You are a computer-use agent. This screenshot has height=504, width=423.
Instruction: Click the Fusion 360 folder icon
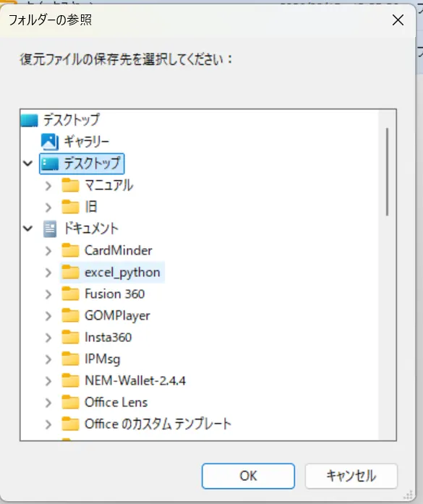pos(70,294)
